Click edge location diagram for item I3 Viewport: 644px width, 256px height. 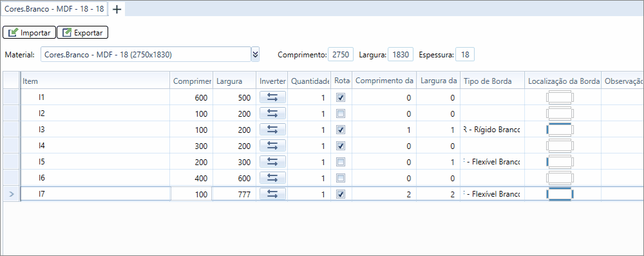point(560,129)
